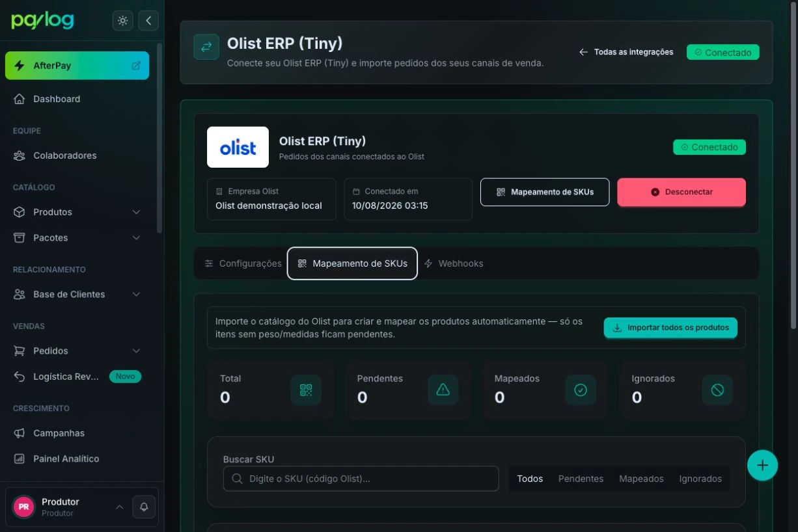
Task: Expand the Base de Clientes chevron
Action: (x=136, y=294)
